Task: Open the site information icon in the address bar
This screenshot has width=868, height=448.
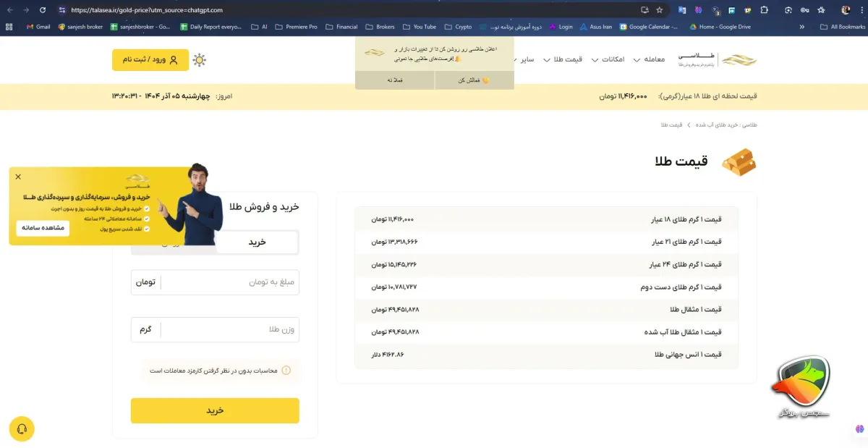Action: [62, 10]
